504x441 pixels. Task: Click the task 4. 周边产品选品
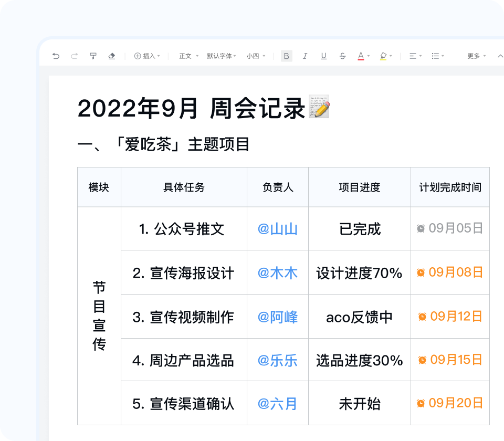183,361
